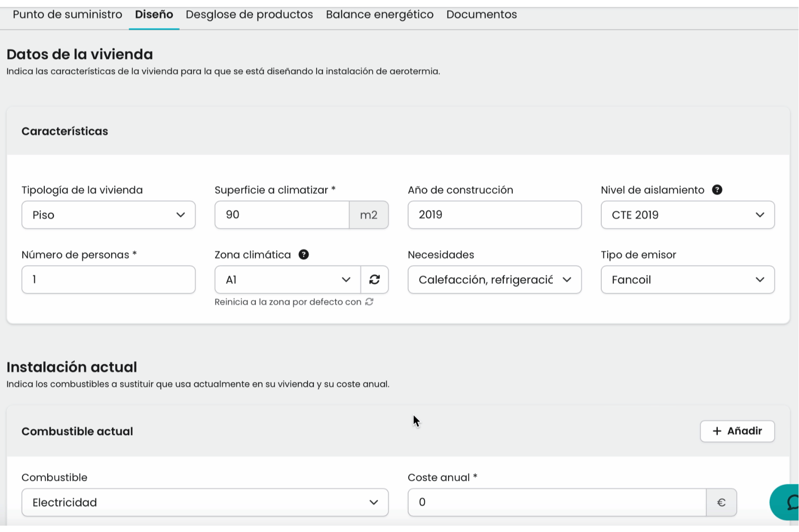Switch to Punto de suministro tab
Viewport: 799px width, 532px height.
pos(68,15)
